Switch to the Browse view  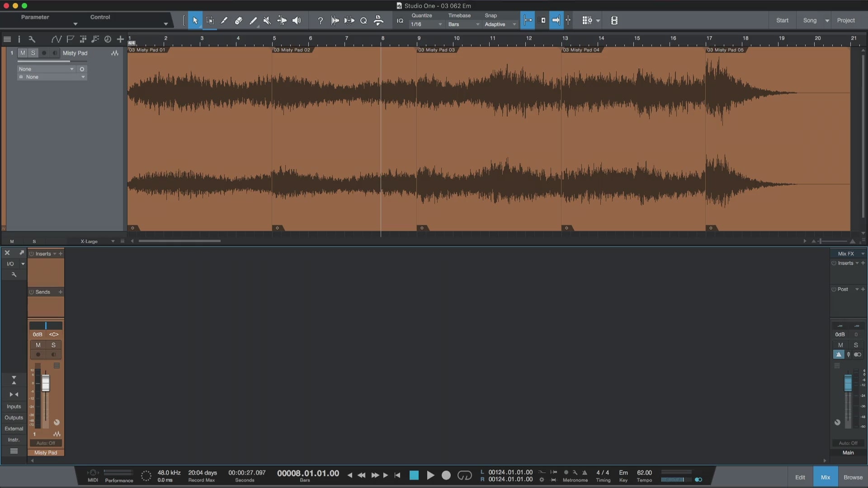[853, 477]
